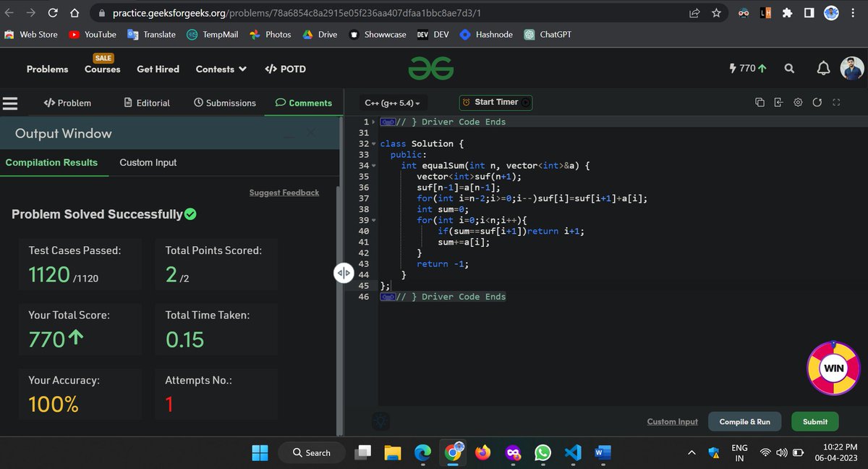This screenshot has width=868, height=469.
Task: Open File Explorer from taskbar
Action: [x=393, y=452]
